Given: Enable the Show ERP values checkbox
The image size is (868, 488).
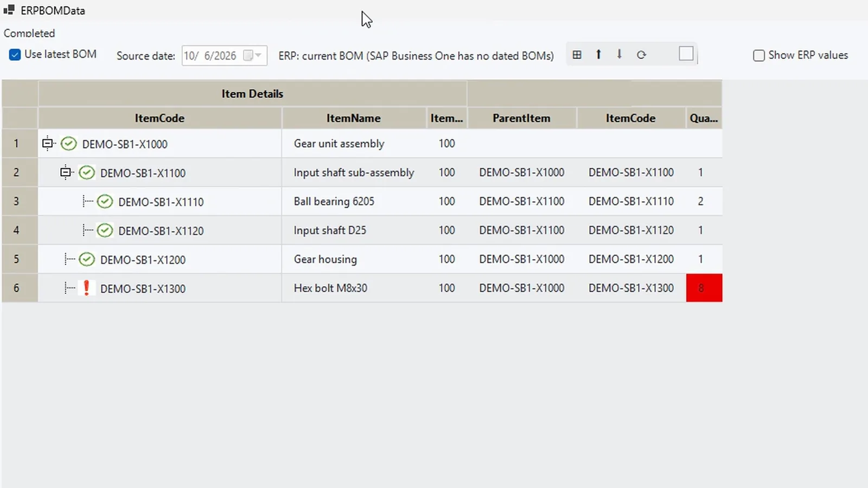Looking at the screenshot, I should (x=759, y=55).
